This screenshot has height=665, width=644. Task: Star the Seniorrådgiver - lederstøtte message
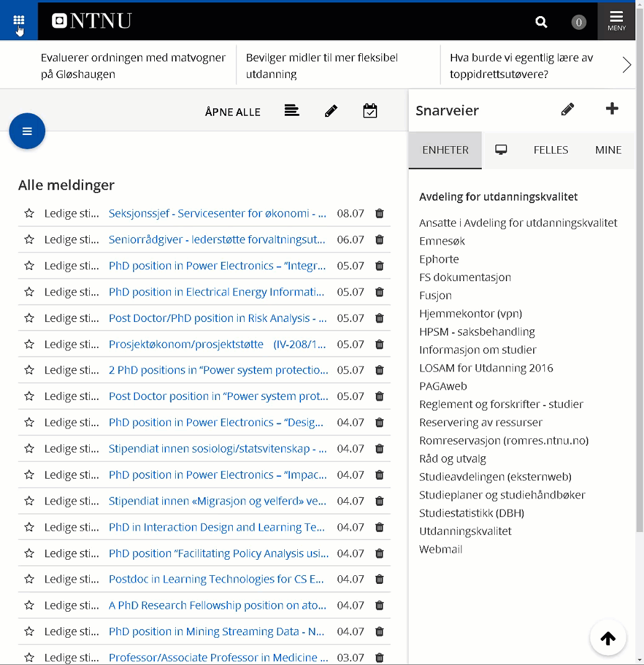[x=29, y=240]
